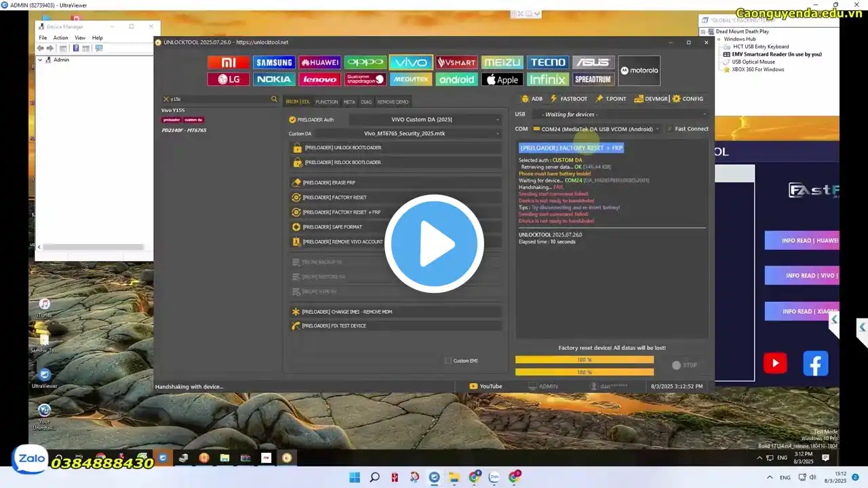
Task: Switch to the META tab
Action: coord(349,102)
